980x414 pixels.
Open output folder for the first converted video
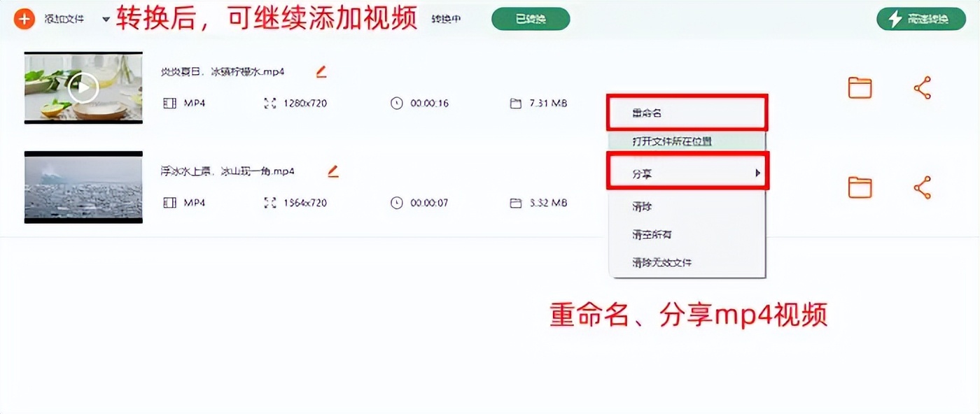pos(860,87)
